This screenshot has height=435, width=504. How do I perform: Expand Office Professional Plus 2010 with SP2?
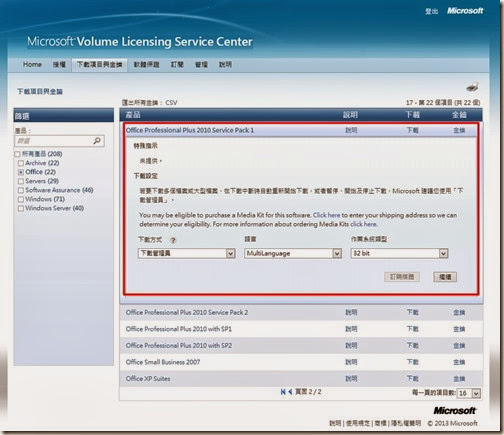179,346
